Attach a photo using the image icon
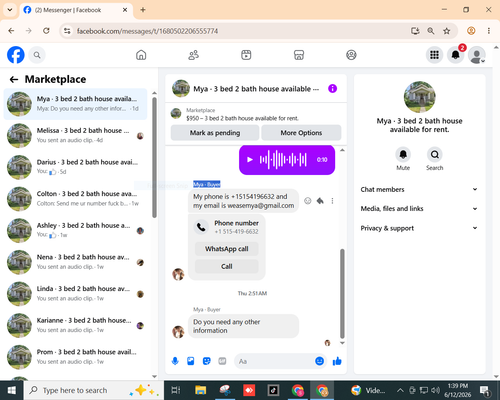 click(x=191, y=361)
